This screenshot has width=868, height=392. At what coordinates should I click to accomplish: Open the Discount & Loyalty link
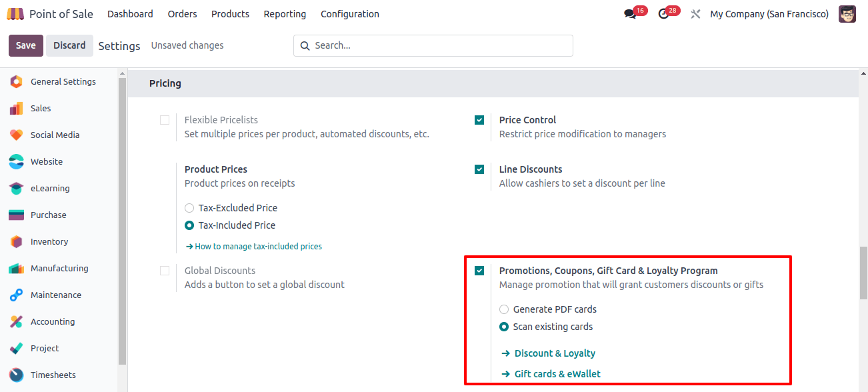[x=547, y=353]
